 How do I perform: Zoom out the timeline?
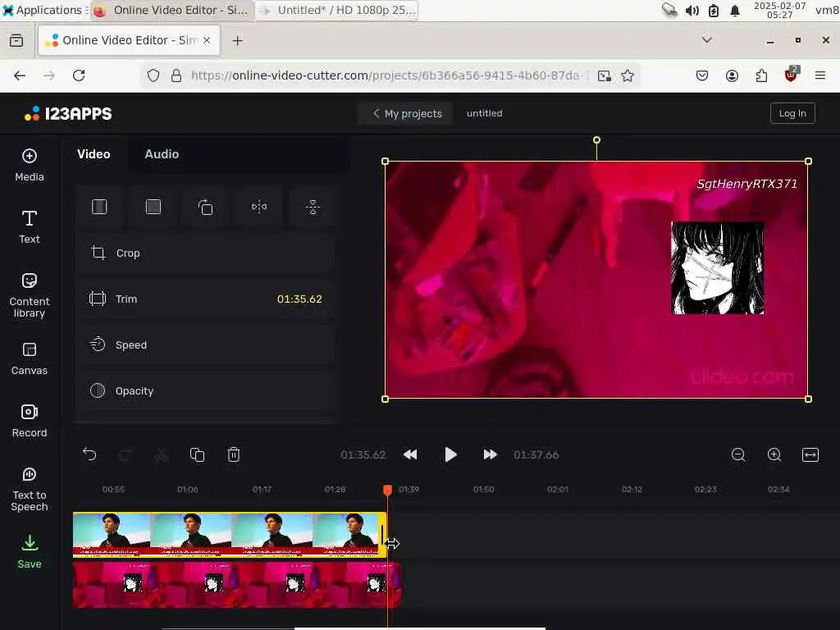click(738, 454)
